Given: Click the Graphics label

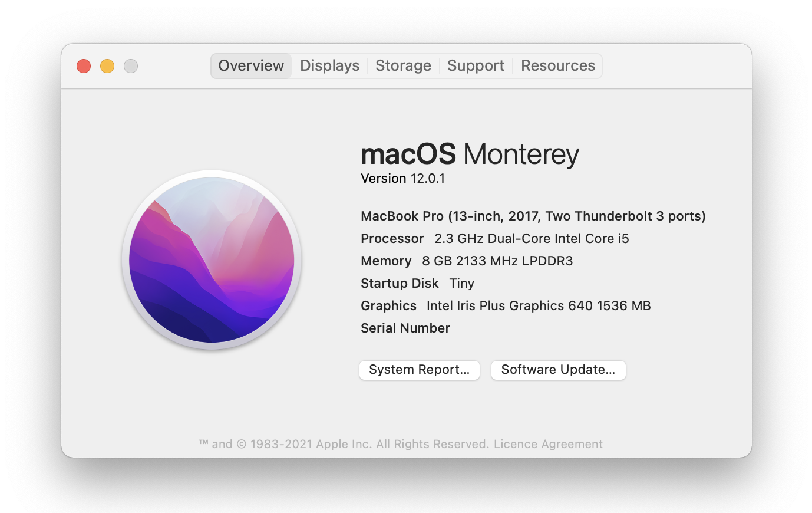Looking at the screenshot, I should pos(388,305).
